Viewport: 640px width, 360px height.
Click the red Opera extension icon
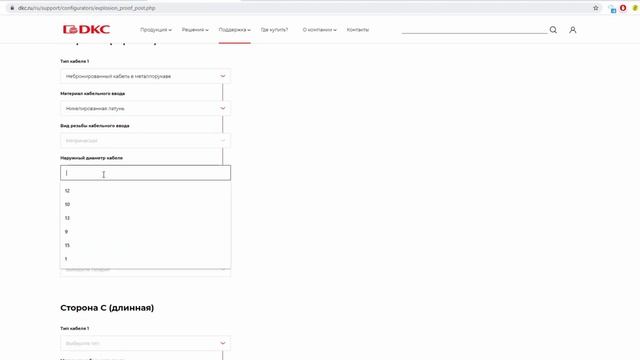click(x=623, y=8)
